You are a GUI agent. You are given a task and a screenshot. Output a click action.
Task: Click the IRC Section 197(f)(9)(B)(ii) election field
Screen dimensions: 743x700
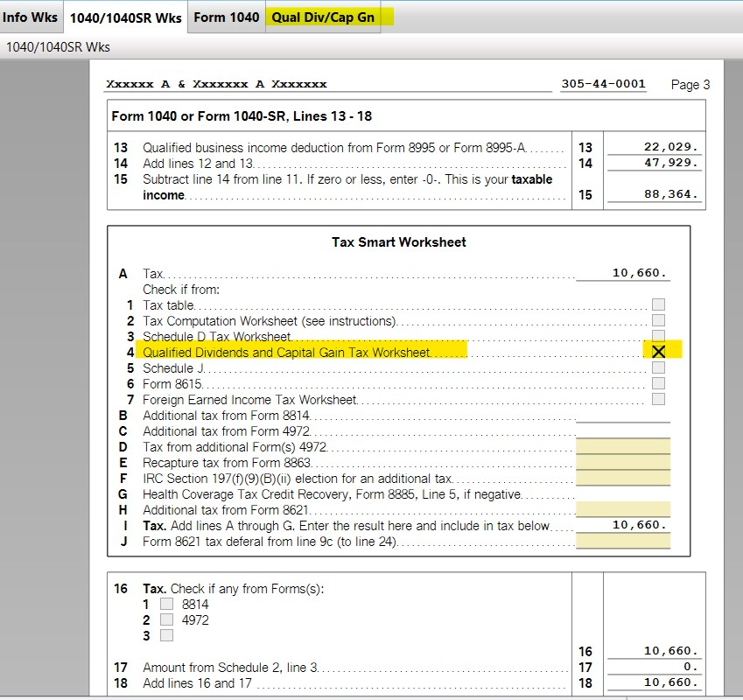pos(623,478)
